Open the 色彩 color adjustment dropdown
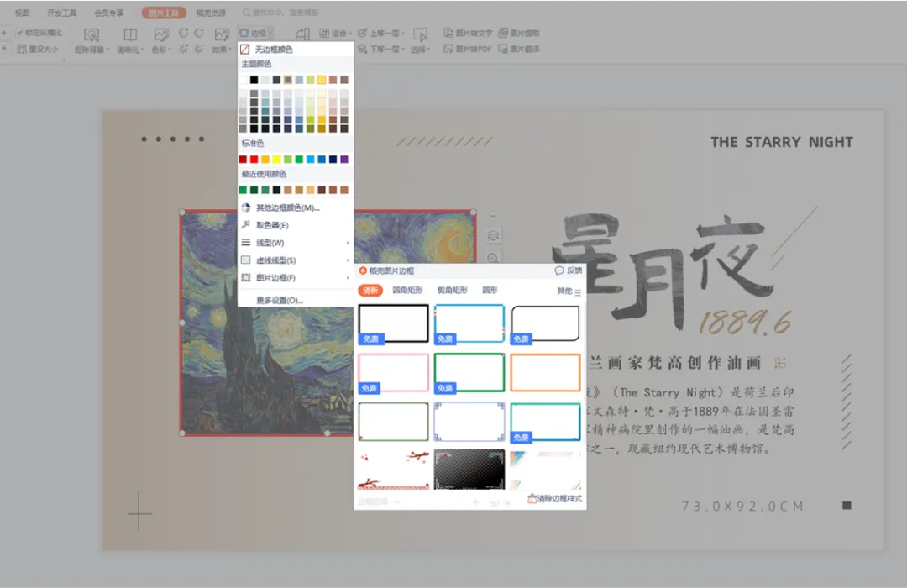 161,41
